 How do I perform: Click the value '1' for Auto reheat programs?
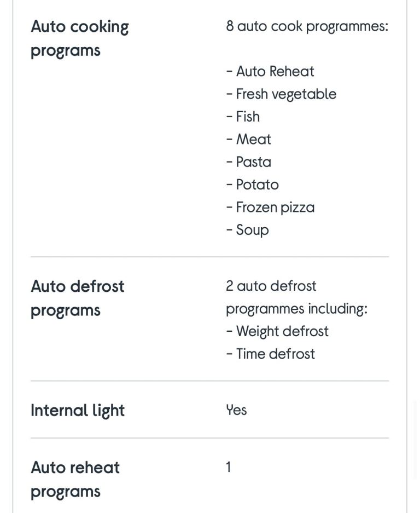pyautogui.click(x=229, y=467)
